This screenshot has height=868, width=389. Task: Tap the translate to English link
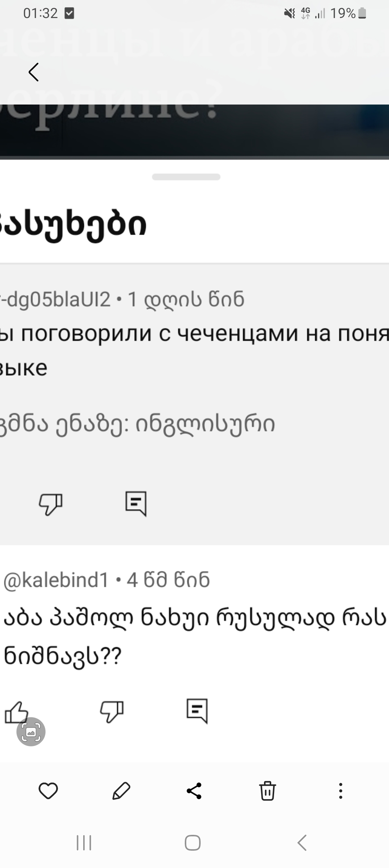click(137, 424)
